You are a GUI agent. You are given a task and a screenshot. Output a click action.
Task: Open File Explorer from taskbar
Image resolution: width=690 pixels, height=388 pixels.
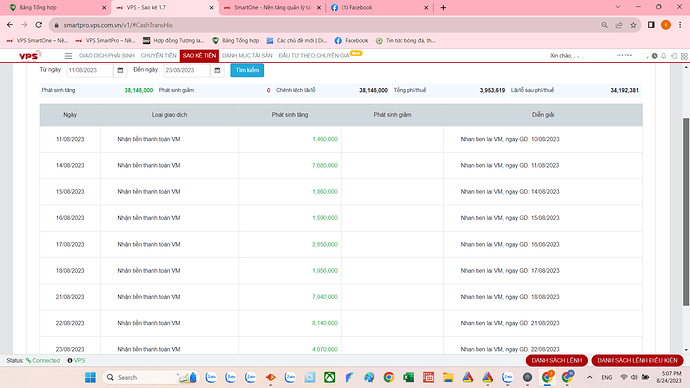(448, 377)
